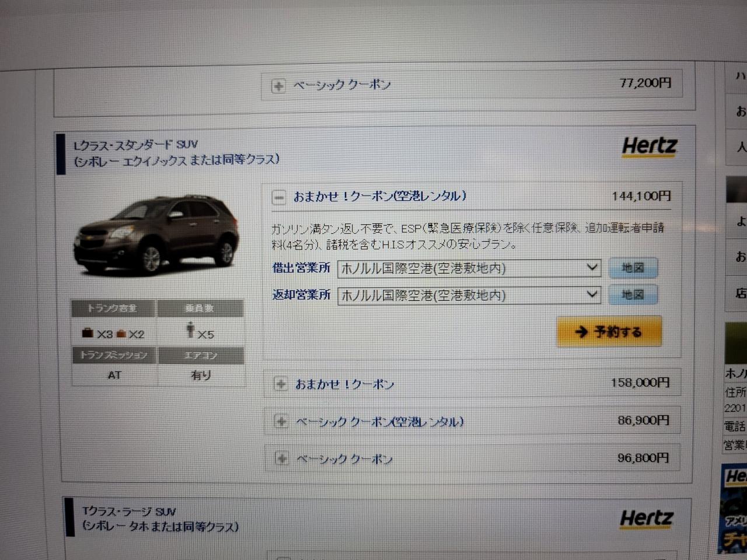Select the おまかせ!クーポン 158,000円 plan row
747x560 pixels.
point(472,384)
